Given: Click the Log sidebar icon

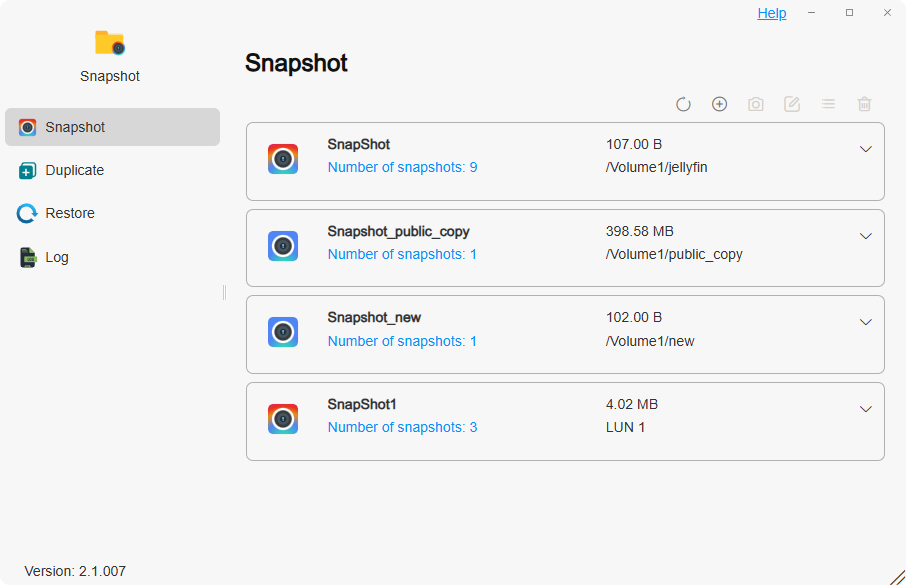Looking at the screenshot, I should 27,257.
